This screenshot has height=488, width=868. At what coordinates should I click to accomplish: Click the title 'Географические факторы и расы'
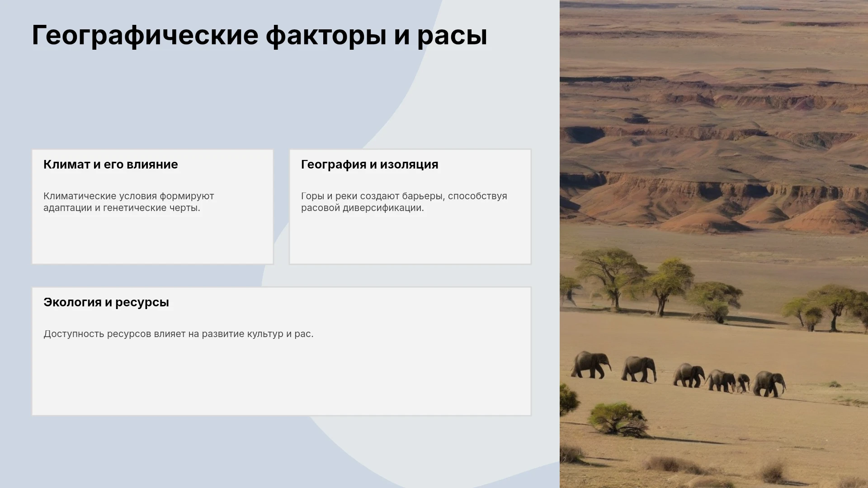point(259,35)
